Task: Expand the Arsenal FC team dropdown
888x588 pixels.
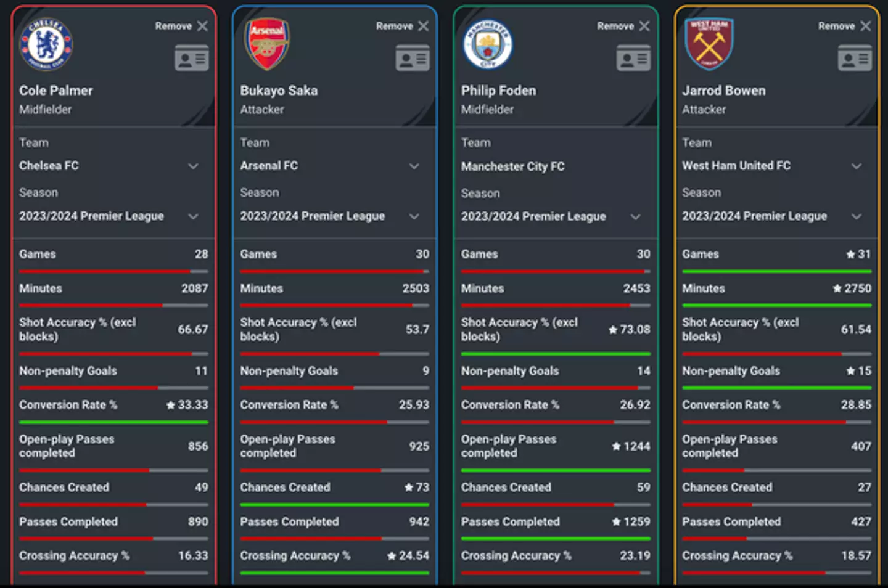Action: [414, 166]
